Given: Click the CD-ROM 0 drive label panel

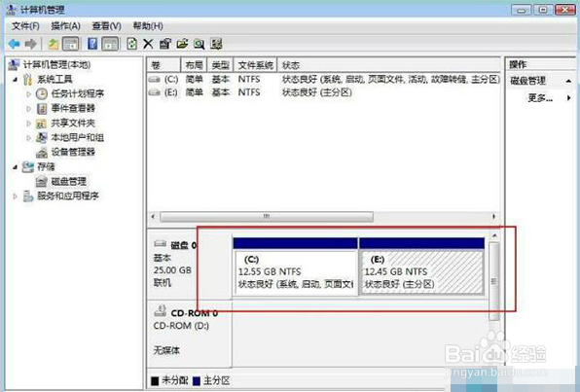Looking at the screenshot, I should click(x=190, y=333).
